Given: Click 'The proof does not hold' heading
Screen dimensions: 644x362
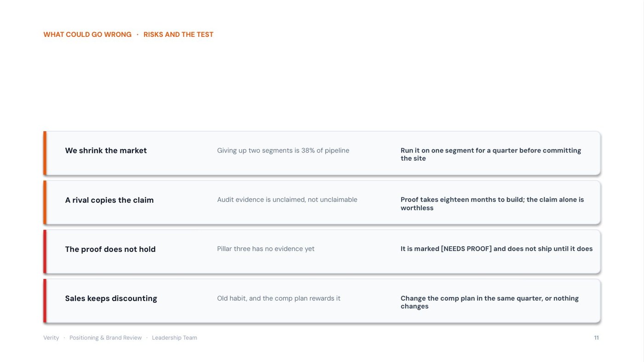Looking at the screenshot, I should pyautogui.click(x=110, y=249).
